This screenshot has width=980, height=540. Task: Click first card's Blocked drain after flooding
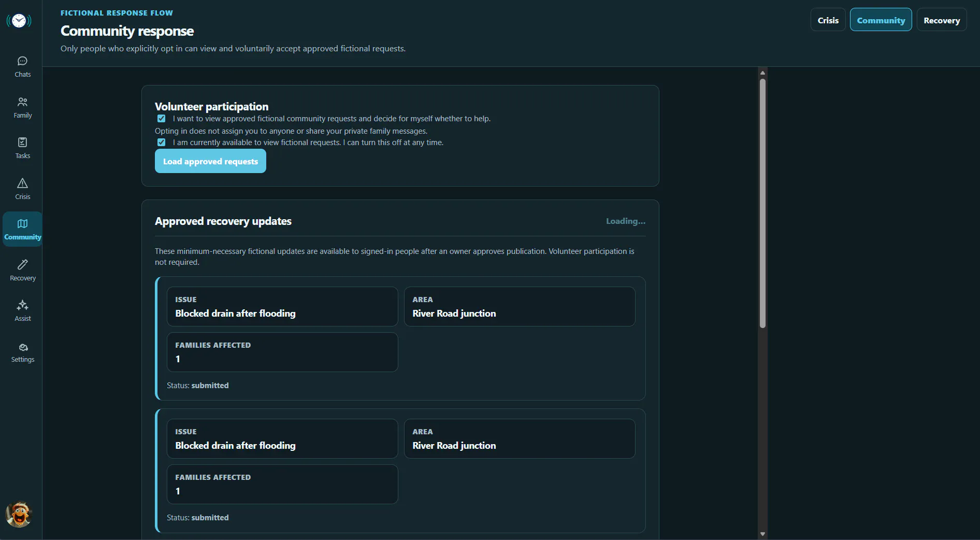(x=235, y=314)
